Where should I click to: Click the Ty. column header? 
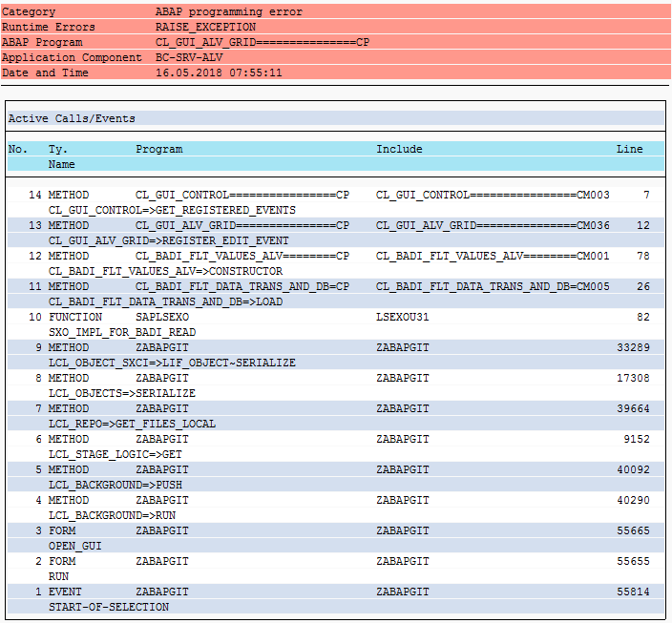(57, 149)
